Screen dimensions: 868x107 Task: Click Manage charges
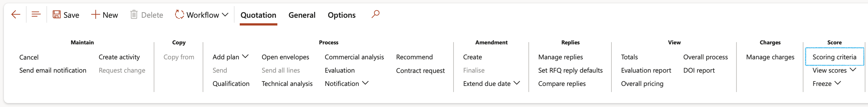pyautogui.click(x=770, y=57)
